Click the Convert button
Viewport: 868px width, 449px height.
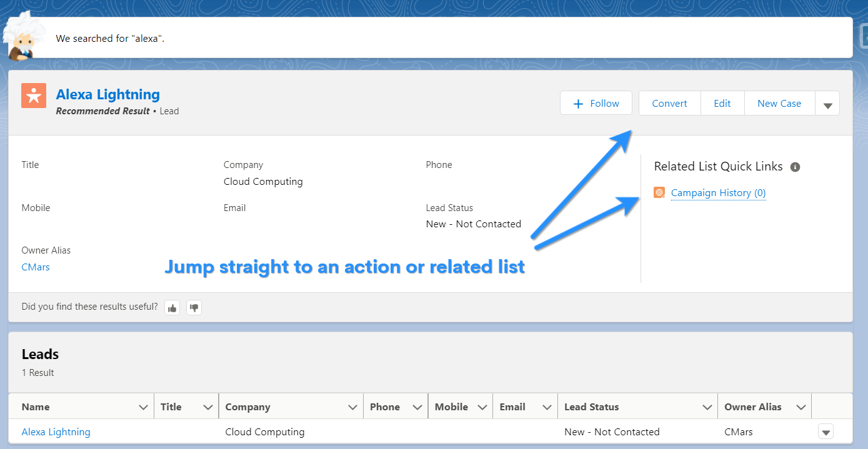coord(669,103)
